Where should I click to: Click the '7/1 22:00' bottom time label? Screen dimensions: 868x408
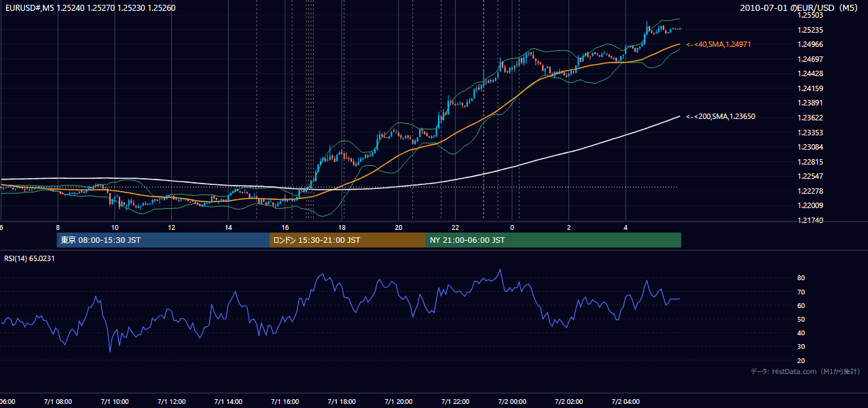pyautogui.click(x=456, y=402)
